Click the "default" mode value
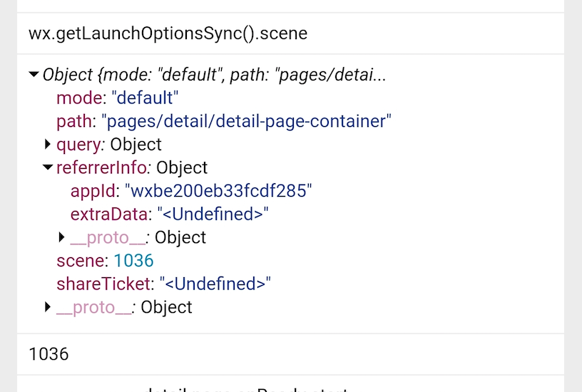 point(145,98)
